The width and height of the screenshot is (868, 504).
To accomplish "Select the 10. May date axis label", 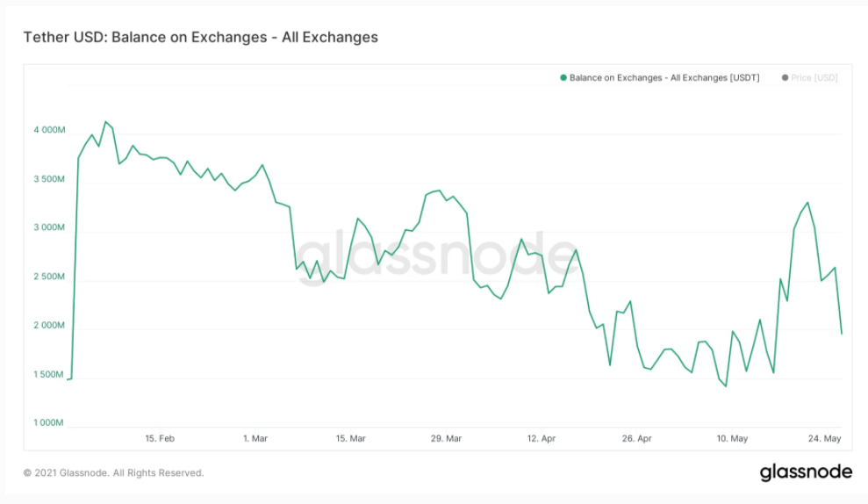I will click(732, 439).
